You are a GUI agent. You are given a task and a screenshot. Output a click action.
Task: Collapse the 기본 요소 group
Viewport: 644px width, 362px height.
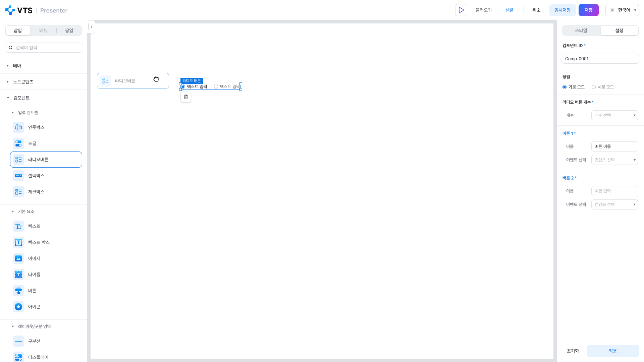[x=13, y=212]
